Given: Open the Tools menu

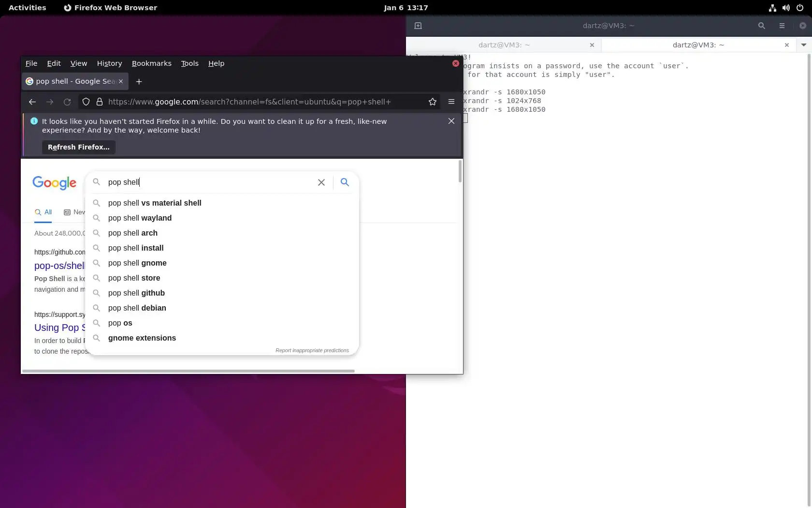Looking at the screenshot, I should coord(190,63).
